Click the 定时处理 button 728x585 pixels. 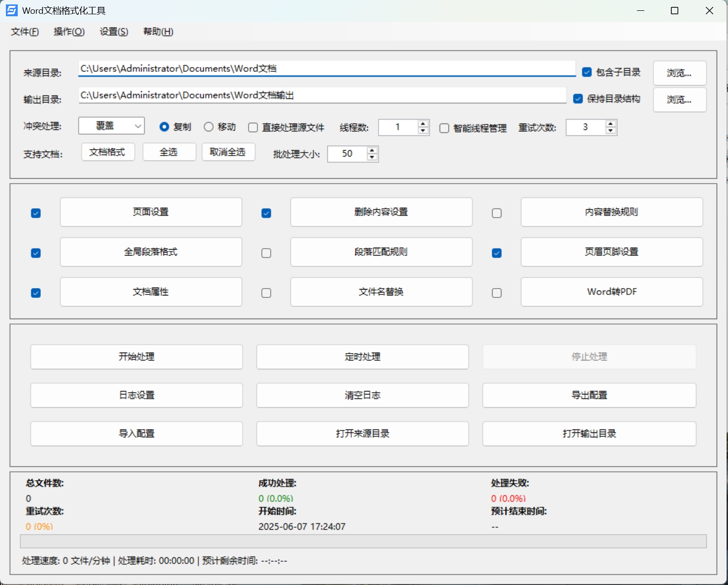click(363, 357)
